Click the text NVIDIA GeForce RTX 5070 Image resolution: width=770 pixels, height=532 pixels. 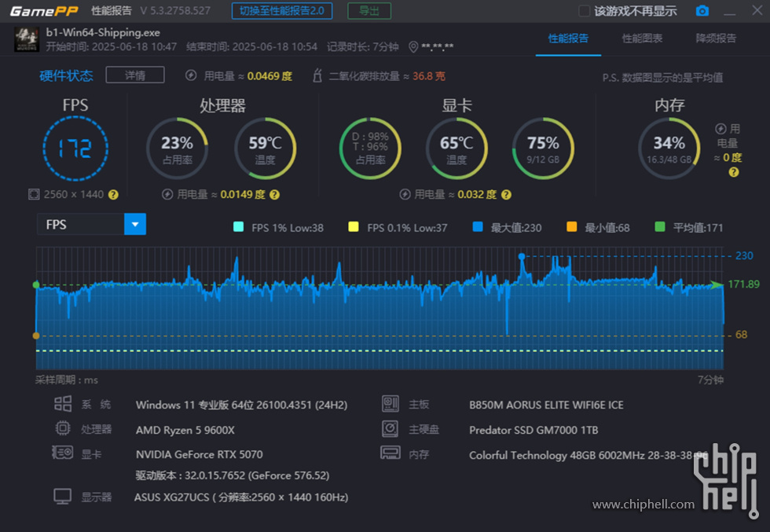(x=200, y=454)
